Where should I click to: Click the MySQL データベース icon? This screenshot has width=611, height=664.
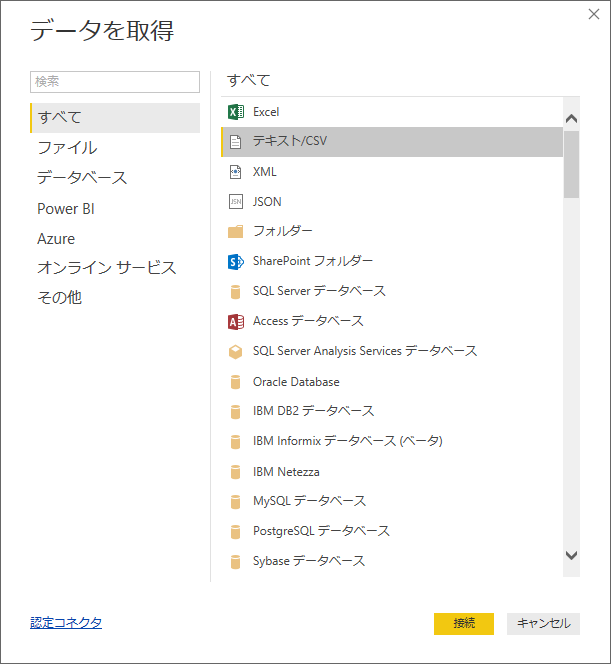(235, 501)
